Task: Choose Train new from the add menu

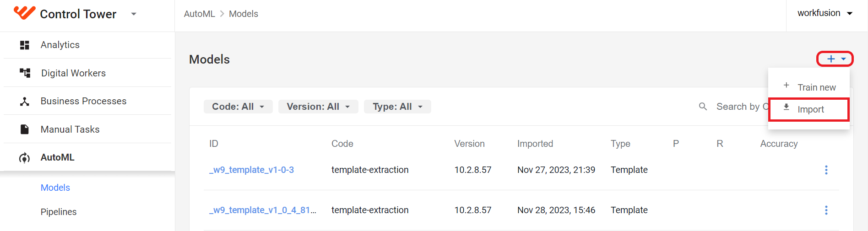Action: 809,87
